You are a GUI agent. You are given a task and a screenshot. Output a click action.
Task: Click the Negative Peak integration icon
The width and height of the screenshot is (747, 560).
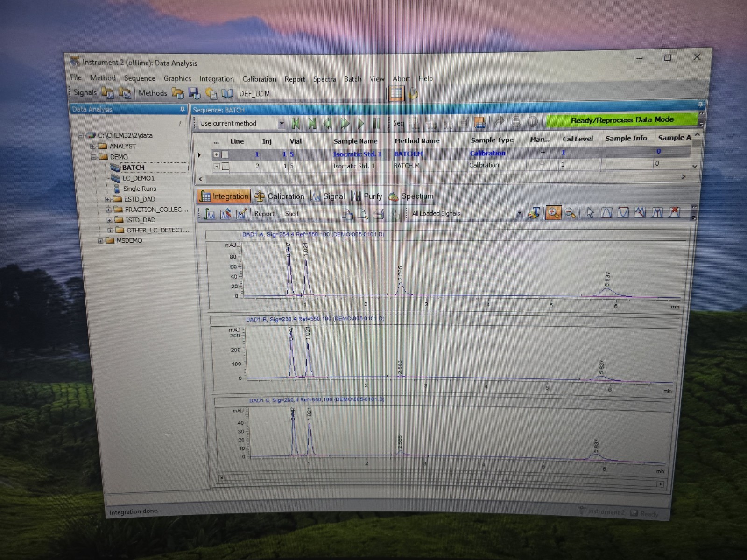click(x=623, y=213)
